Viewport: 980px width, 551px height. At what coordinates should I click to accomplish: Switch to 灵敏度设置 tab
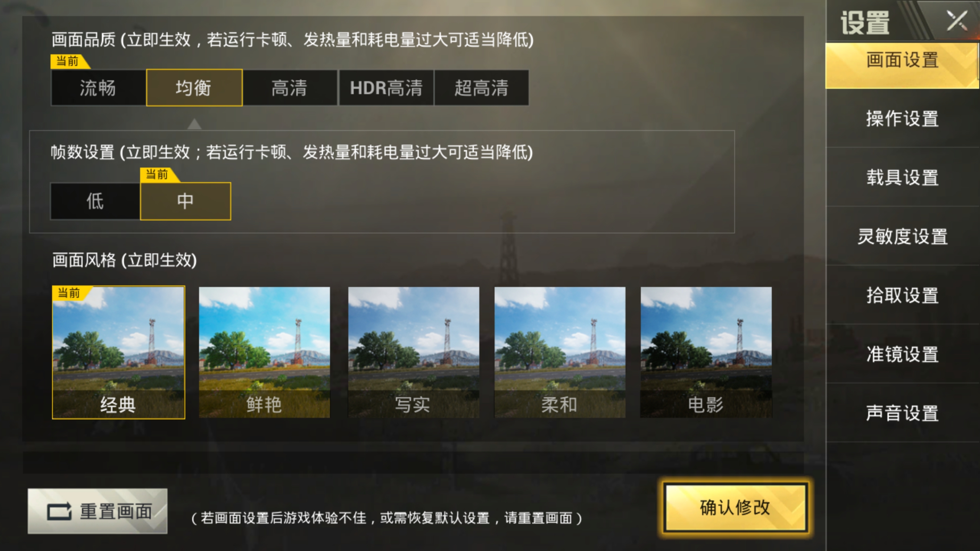[x=903, y=236]
